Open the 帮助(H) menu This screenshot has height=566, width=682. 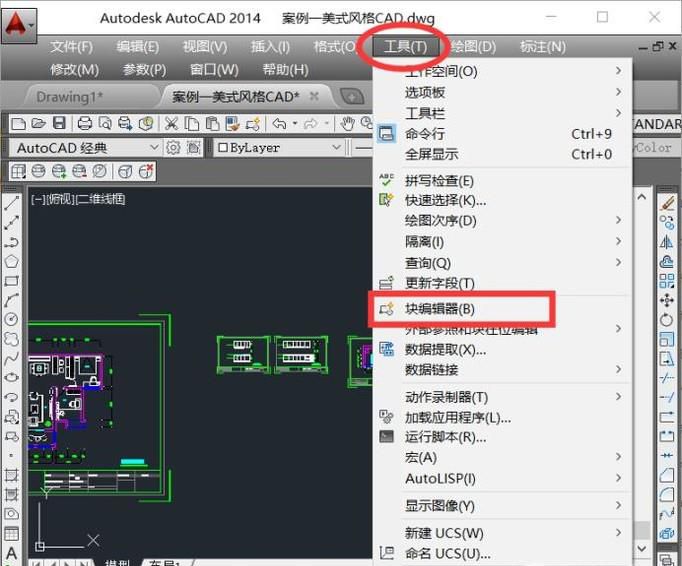[x=285, y=70]
